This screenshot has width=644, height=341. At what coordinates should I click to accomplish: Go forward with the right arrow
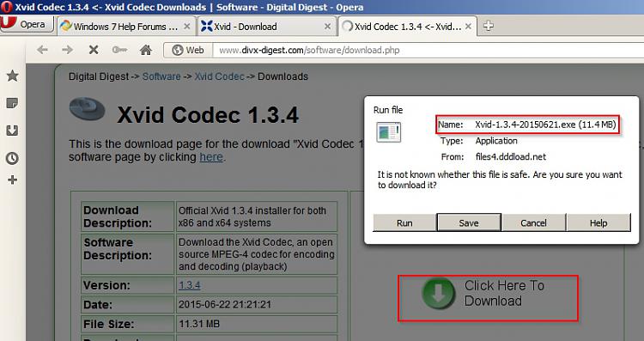(67, 50)
